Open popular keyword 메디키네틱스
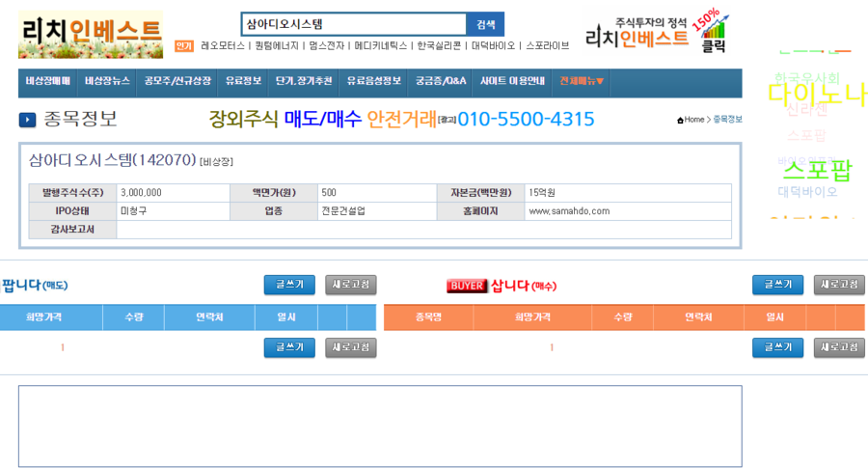This screenshot has height=468, width=868. click(x=381, y=46)
